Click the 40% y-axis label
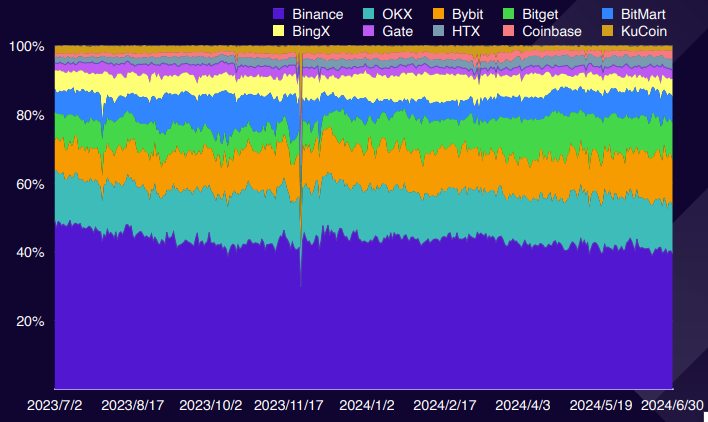 [x=30, y=252]
